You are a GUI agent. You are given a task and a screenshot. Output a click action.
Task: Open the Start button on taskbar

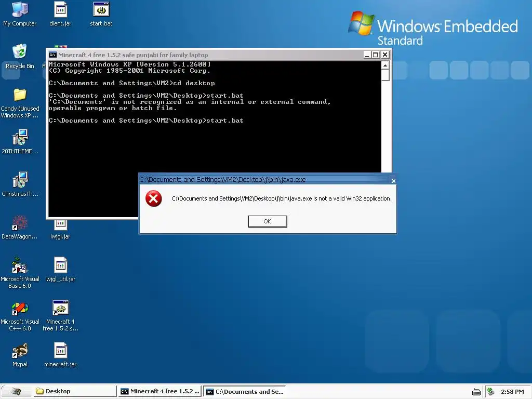[15, 391]
